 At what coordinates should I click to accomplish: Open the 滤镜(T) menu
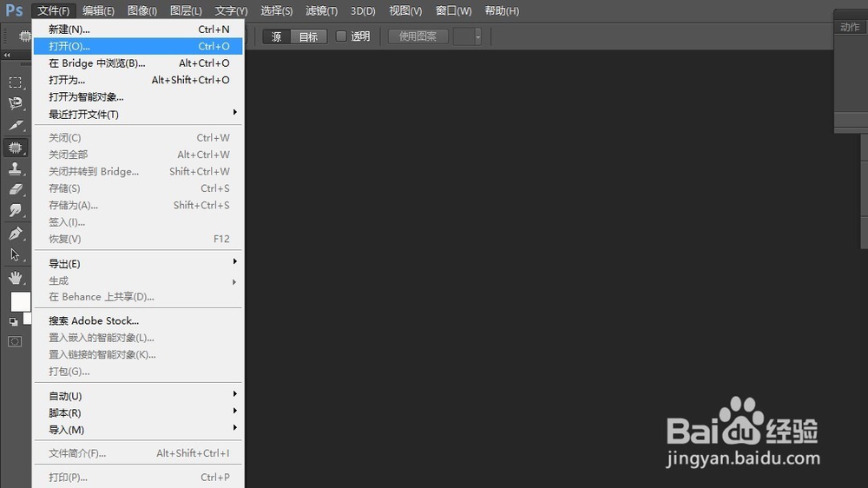point(322,10)
